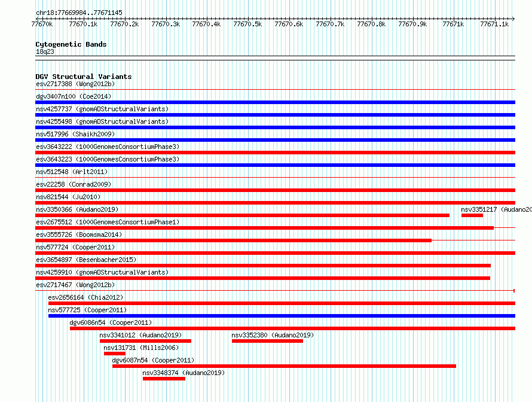Open the nsv3341012 (Audano2019) label
This screenshot has height=402, width=532.
tap(140, 335)
